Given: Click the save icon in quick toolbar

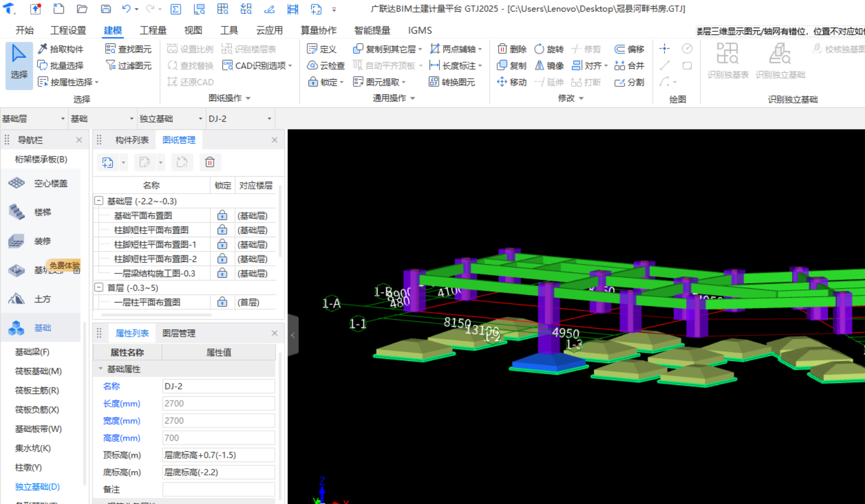Looking at the screenshot, I should [106, 9].
